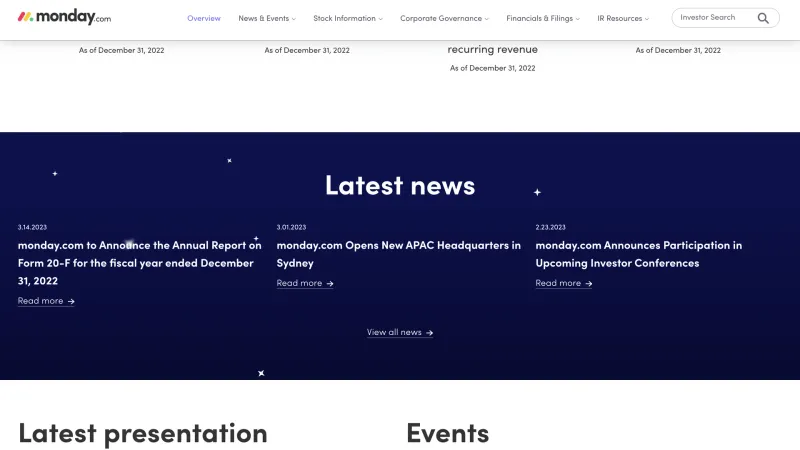The width and height of the screenshot is (800, 450).
Task: Click arrow icon beside View all news
Action: (x=429, y=333)
